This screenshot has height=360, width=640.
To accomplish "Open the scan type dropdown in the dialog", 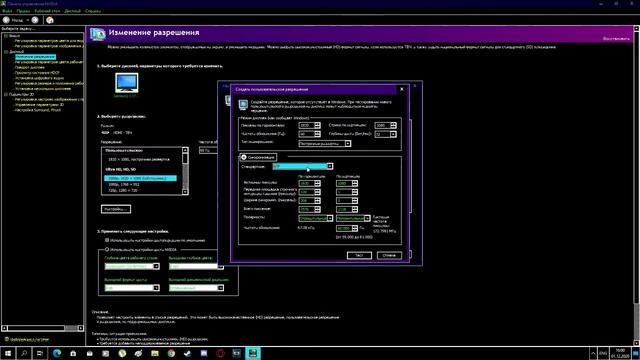I will (324, 144).
